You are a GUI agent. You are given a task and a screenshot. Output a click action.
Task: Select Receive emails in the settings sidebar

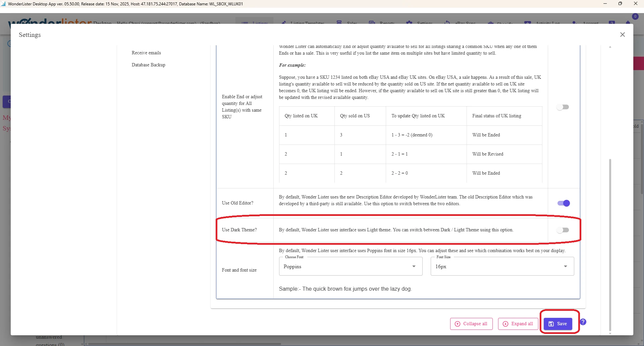(x=146, y=53)
